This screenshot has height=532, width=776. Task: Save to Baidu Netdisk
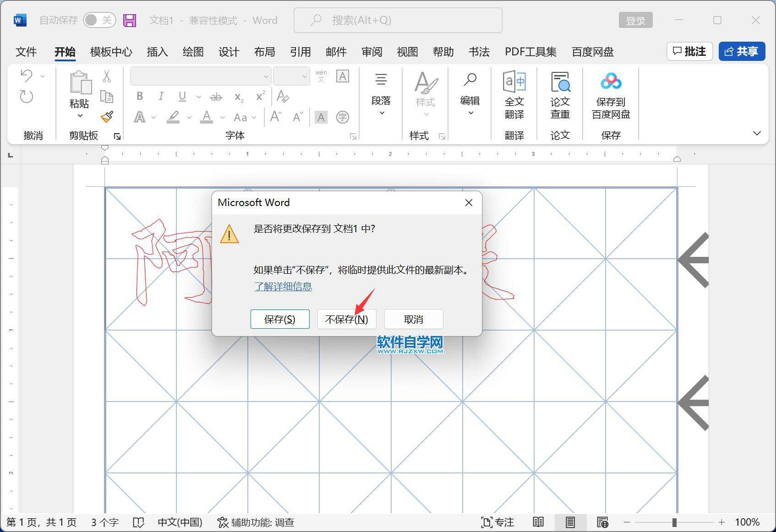pyautogui.click(x=611, y=95)
